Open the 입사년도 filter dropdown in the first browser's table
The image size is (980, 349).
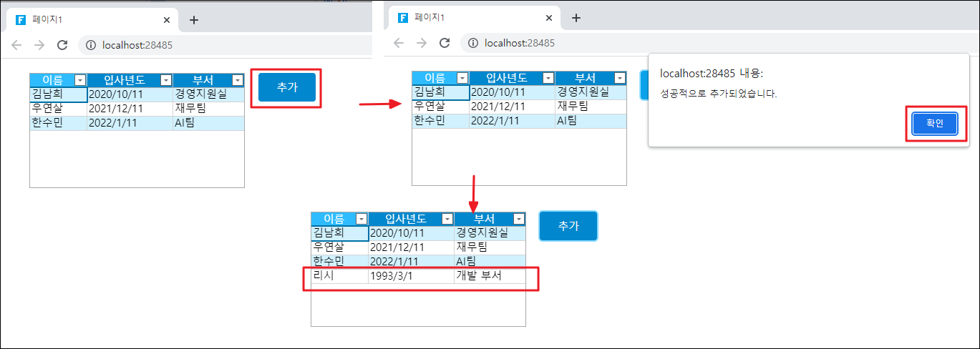(166, 80)
